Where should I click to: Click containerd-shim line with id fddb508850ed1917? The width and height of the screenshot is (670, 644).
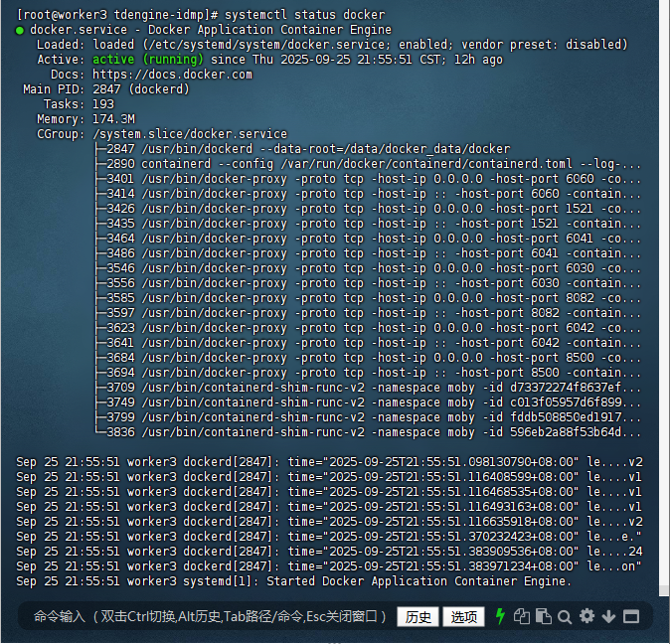(374, 417)
